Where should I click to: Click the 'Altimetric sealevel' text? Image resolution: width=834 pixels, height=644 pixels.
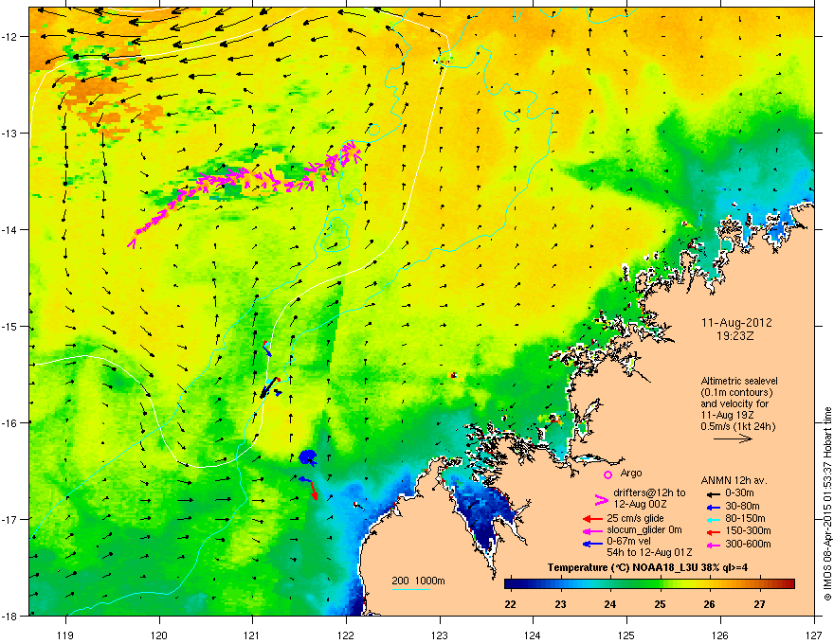point(739,381)
